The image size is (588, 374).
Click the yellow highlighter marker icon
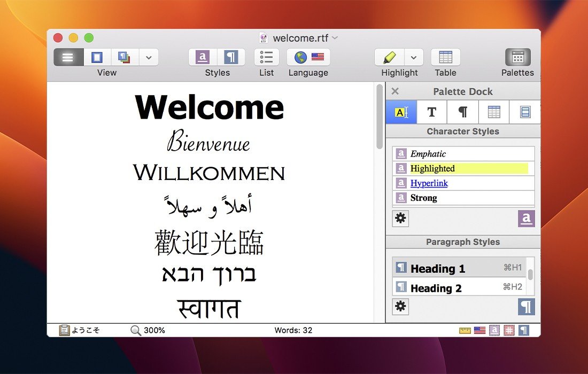click(x=389, y=57)
